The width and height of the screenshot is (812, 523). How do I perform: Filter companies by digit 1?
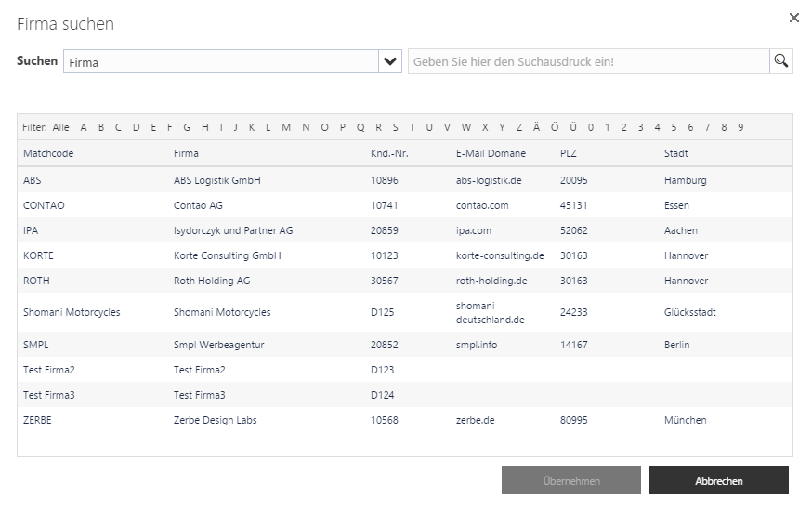coord(607,127)
